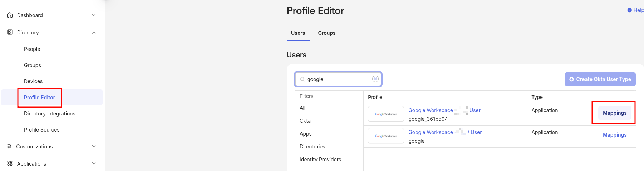Expand the Applications section chevron
The image size is (644, 171).
coord(94,163)
